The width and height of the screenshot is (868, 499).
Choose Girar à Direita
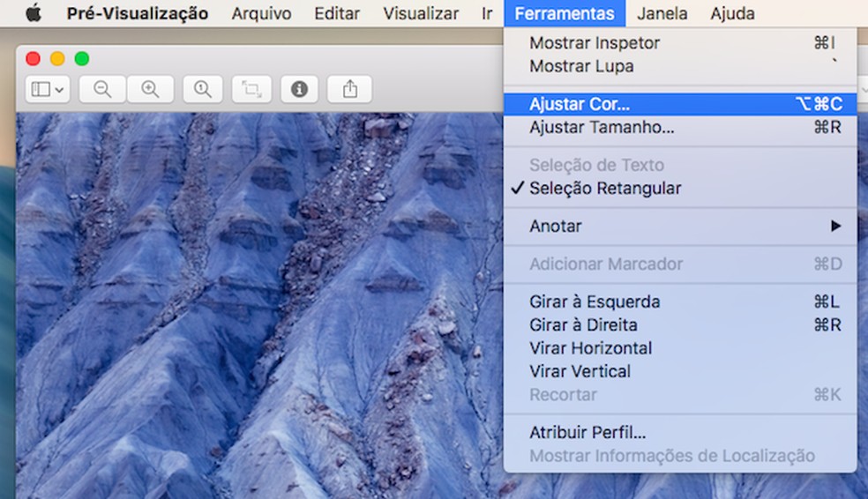point(680,324)
